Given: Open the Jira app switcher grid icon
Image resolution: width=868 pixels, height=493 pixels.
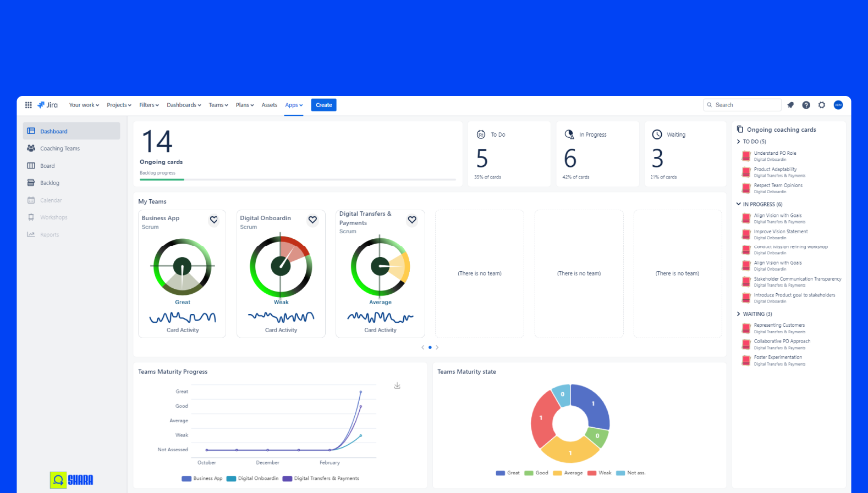Looking at the screenshot, I should point(28,105).
